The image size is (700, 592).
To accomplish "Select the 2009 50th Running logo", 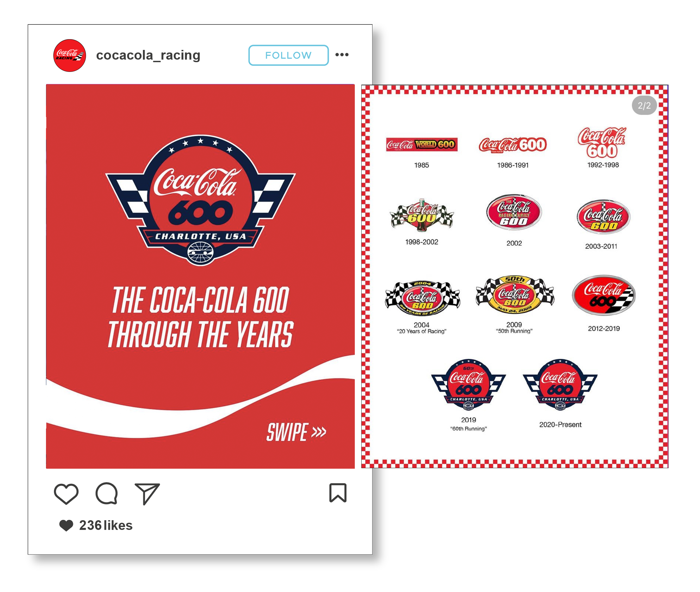I will pos(515,295).
